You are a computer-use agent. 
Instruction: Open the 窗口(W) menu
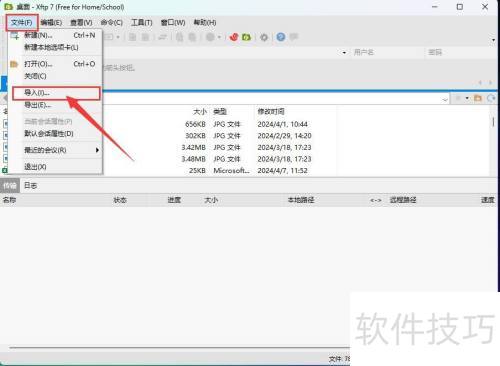pyautogui.click(x=173, y=23)
